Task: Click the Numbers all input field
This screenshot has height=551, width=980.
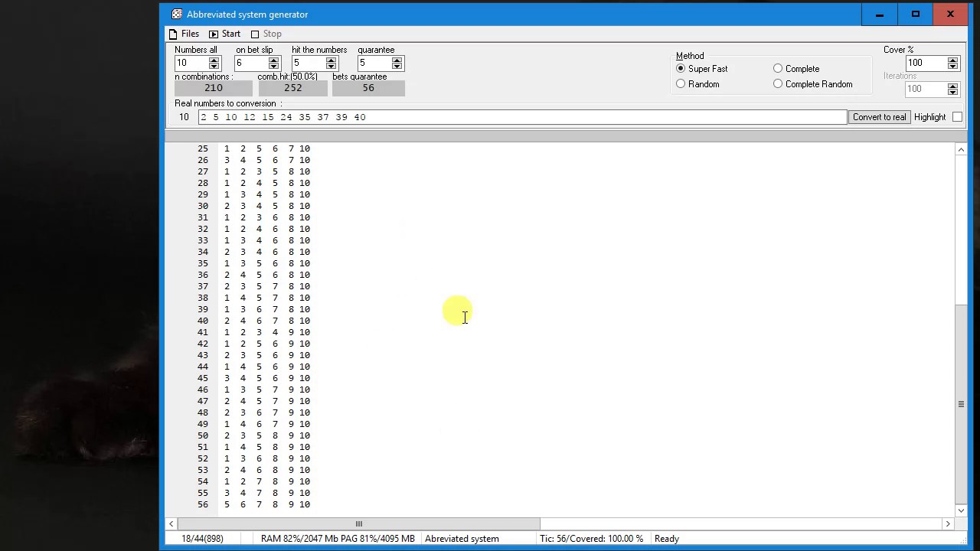Action: [x=191, y=64]
